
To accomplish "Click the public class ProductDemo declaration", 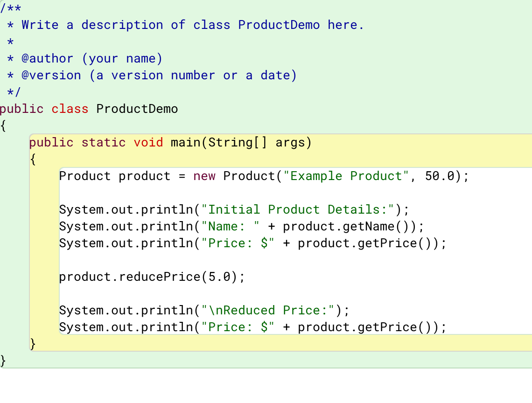I will point(89,109).
